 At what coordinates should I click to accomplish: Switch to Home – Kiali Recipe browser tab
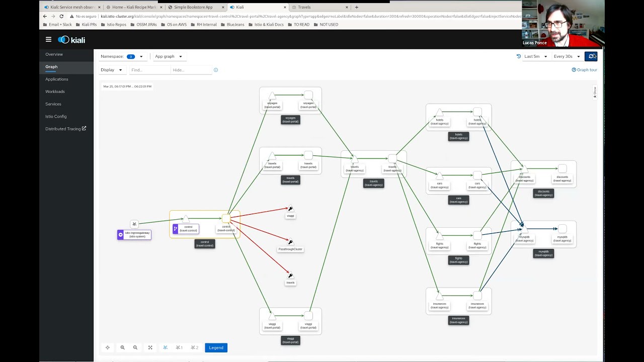[134, 7]
